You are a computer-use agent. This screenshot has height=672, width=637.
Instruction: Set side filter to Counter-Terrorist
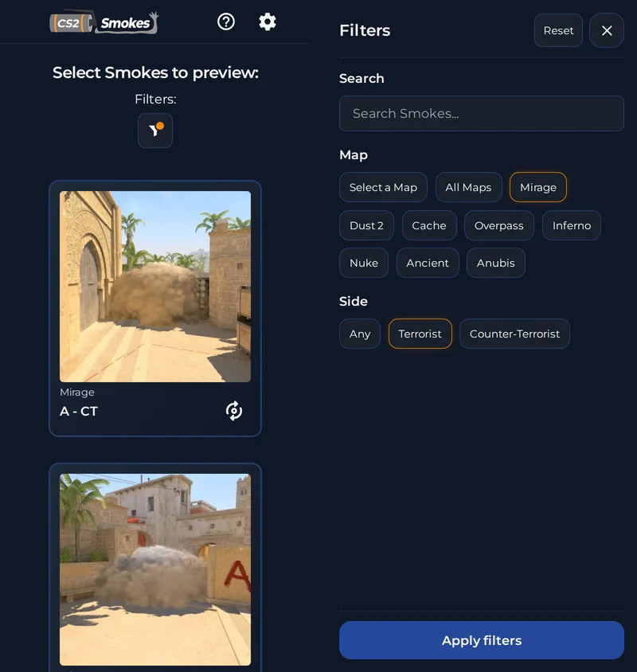[x=514, y=334]
